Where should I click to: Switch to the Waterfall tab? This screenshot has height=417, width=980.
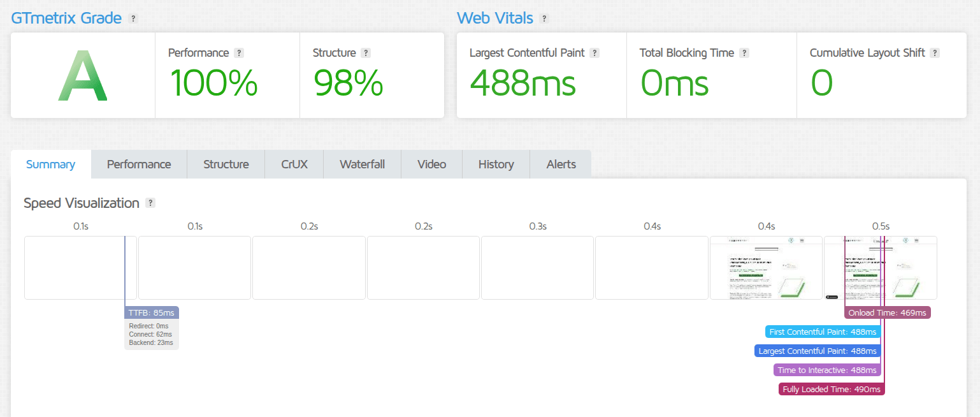[362, 164]
